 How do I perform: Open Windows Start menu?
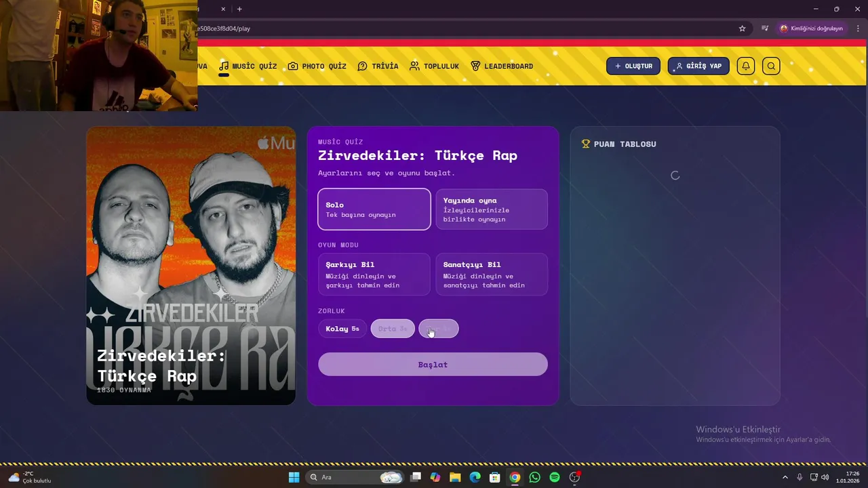(x=294, y=477)
